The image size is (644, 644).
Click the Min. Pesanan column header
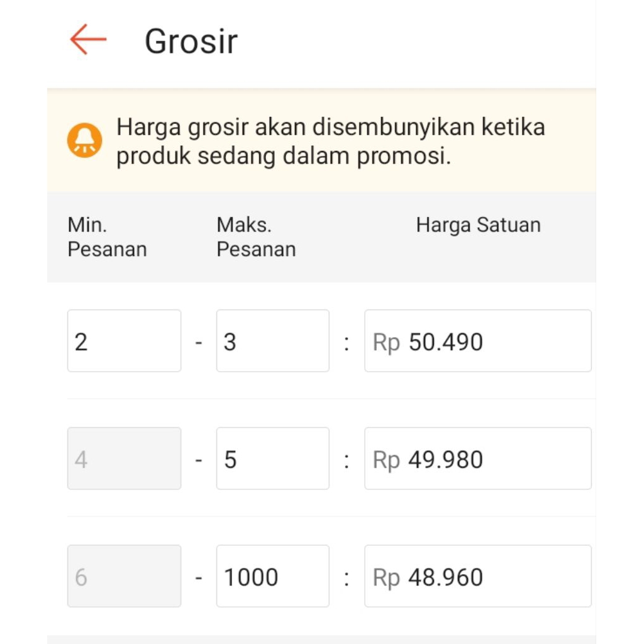coord(107,237)
